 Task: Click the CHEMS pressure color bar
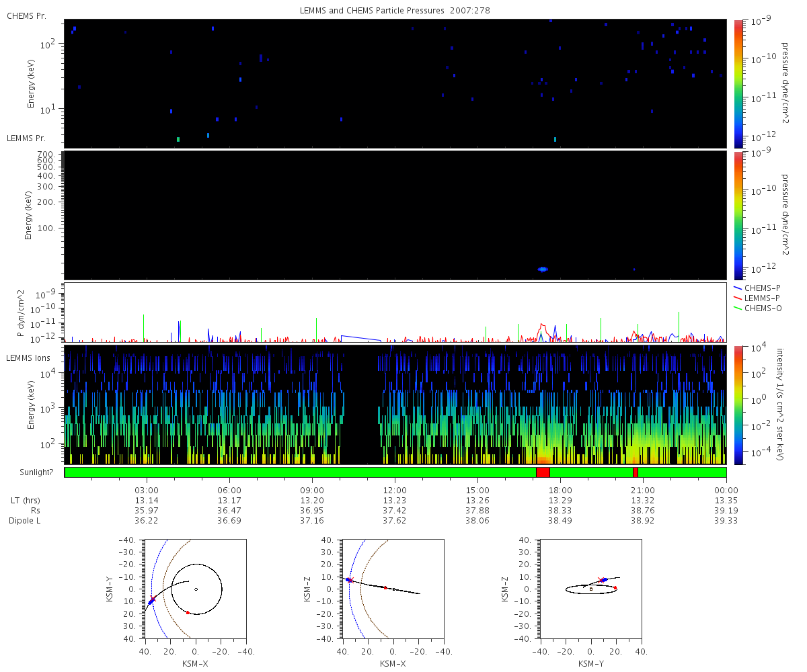coord(738,83)
